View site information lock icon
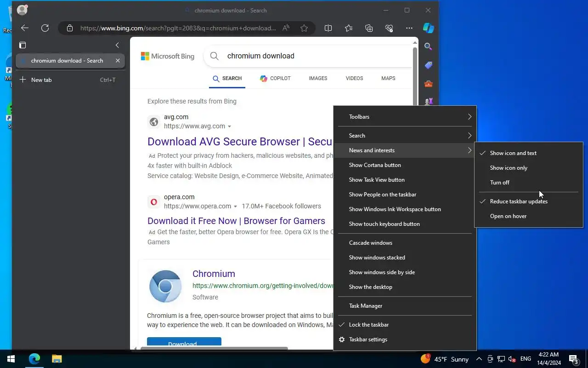This screenshot has width=588, height=368. point(70,28)
